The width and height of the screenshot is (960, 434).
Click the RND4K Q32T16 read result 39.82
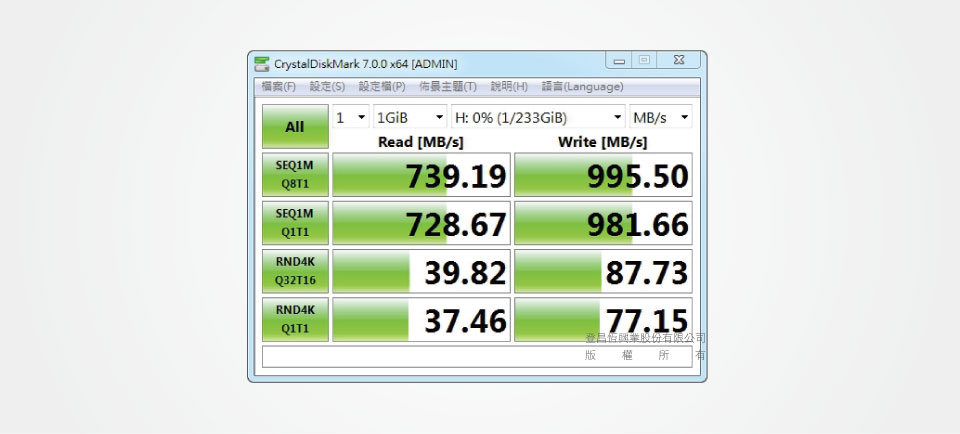[421, 271]
